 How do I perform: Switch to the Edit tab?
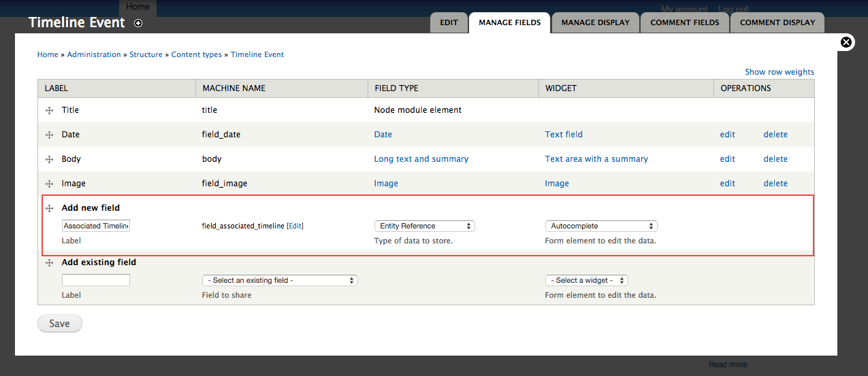pos(449,22)
